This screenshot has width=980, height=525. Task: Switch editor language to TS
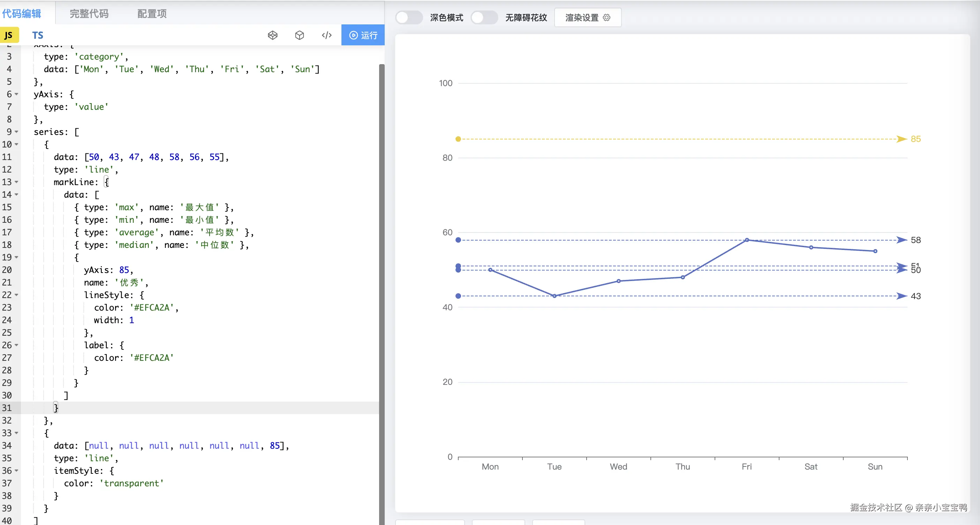pyautogui.click(x=38, y=35)
